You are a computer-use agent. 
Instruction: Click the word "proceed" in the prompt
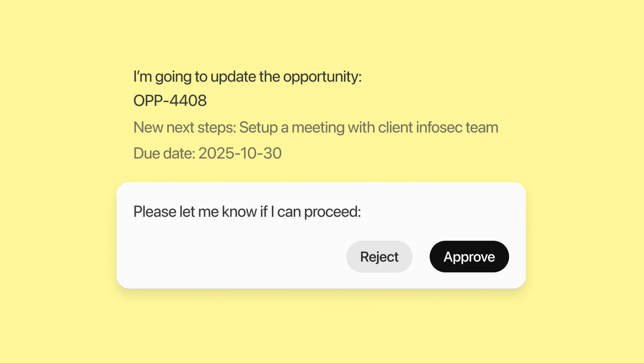click(x=331, y=212)
